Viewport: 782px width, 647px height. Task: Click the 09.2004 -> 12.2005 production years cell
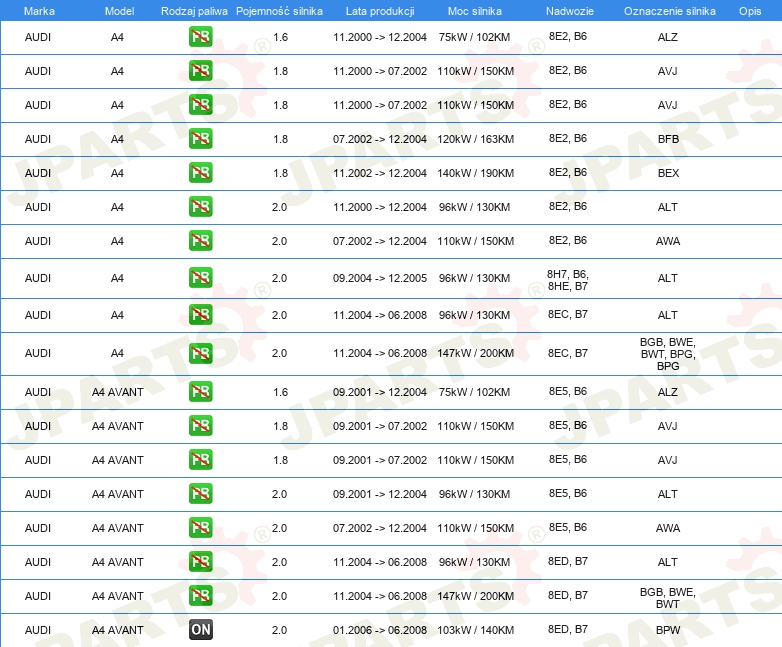tap(380, 278)
